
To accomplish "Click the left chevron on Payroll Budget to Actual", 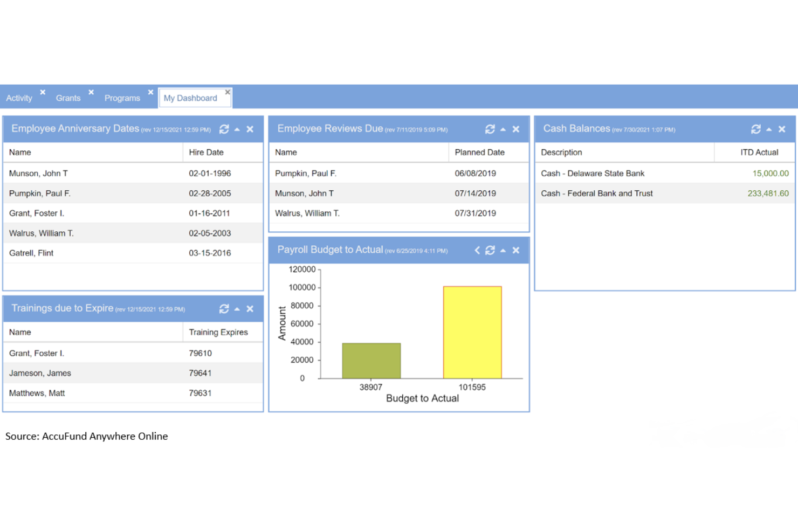I will click(x=477, y=250).
